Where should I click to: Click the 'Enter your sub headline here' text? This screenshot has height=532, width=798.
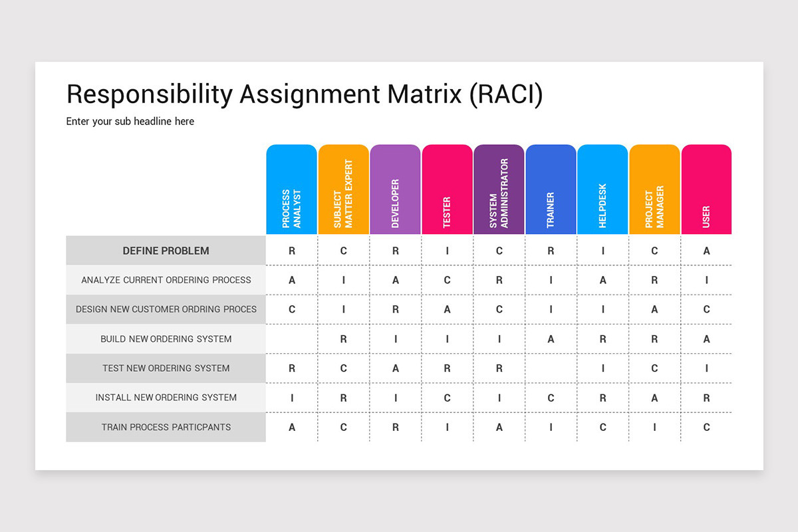130,122
